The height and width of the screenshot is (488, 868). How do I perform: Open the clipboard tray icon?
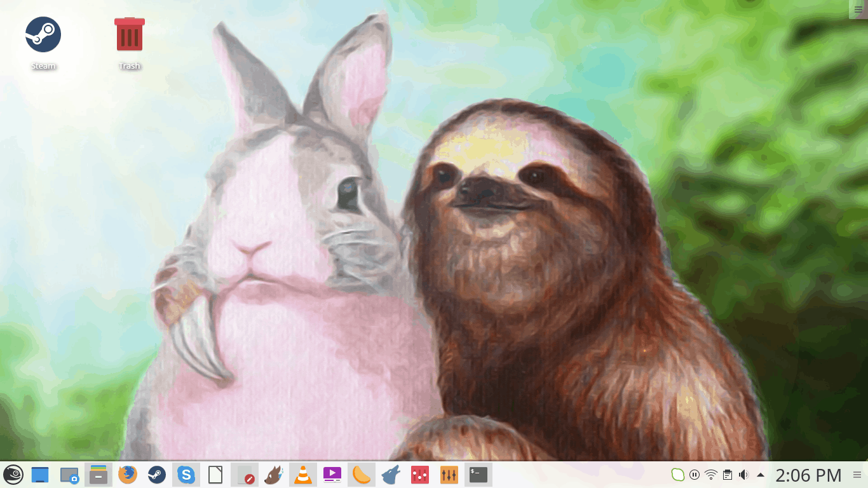tap(728, 475)
